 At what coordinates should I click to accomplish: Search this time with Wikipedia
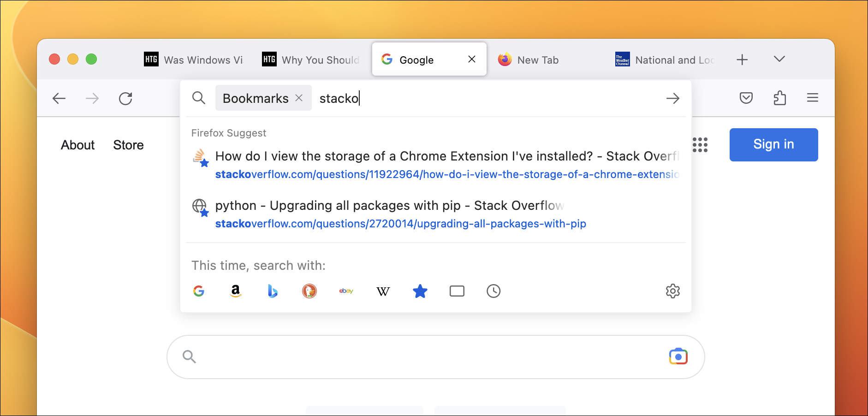pos(383,291)
